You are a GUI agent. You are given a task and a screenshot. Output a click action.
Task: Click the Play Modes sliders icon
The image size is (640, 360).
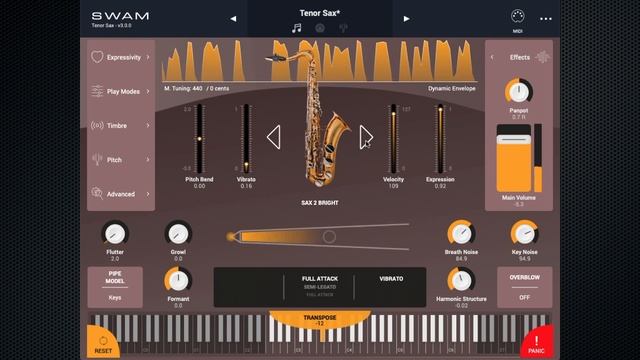pos(97,91)
